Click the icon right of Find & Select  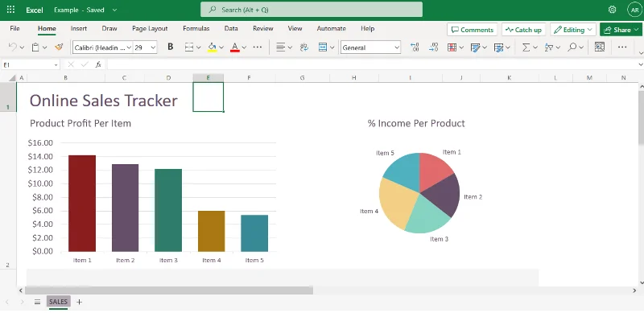pyautogui.click(x=600, y=47)
